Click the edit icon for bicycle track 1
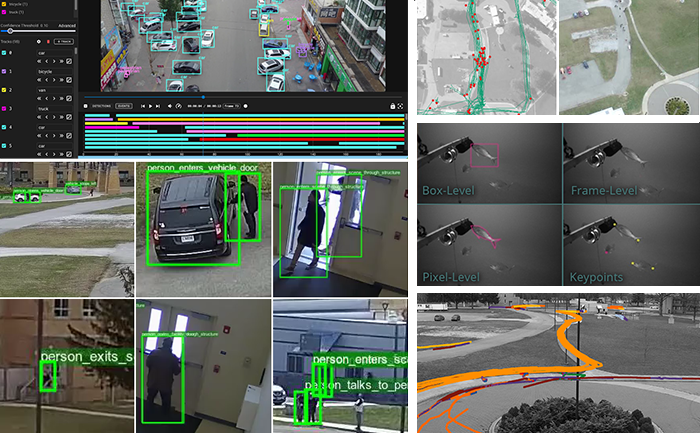The image size is (700, 433). tap(69, 80)
